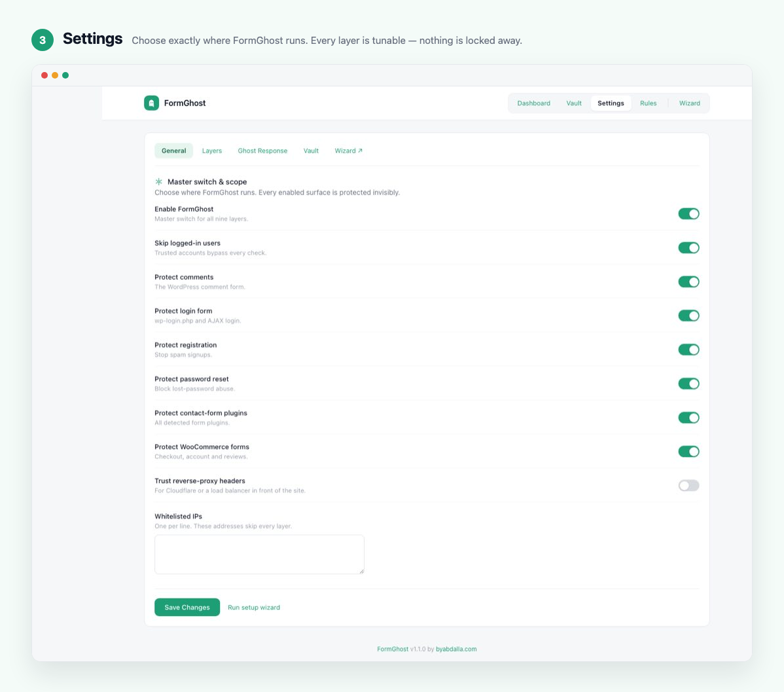The image size is (784, 692).
Task: Select the General settings sub-tab
Action: (x=173, y=151)
